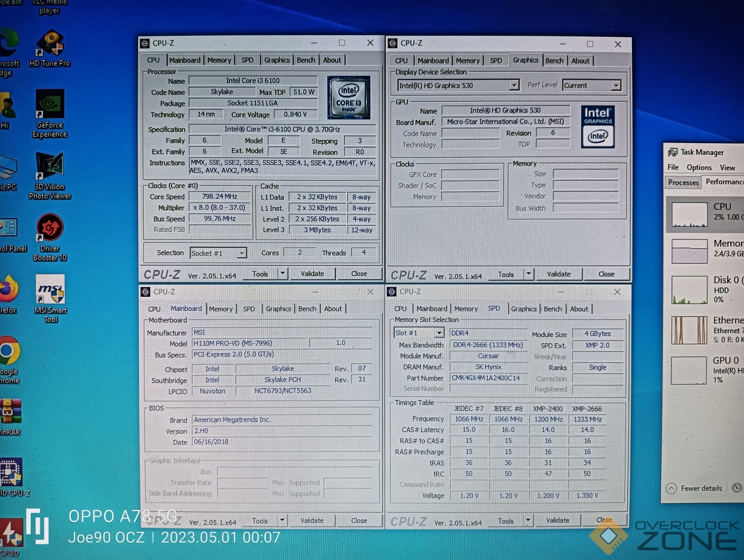Viewport: 744px width, 560px height.
Task: Open This PC desktop icon
Action: pos(8,173)
